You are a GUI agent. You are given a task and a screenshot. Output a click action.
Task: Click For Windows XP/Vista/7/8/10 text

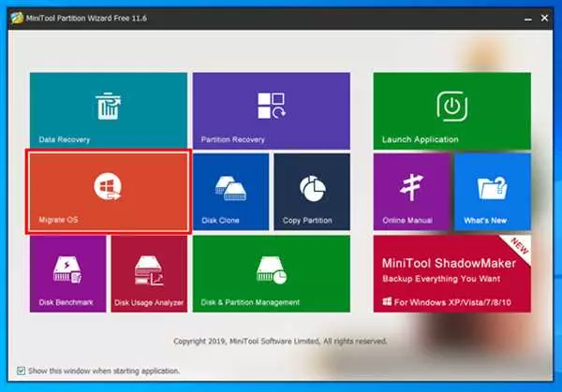click(452, 302)
